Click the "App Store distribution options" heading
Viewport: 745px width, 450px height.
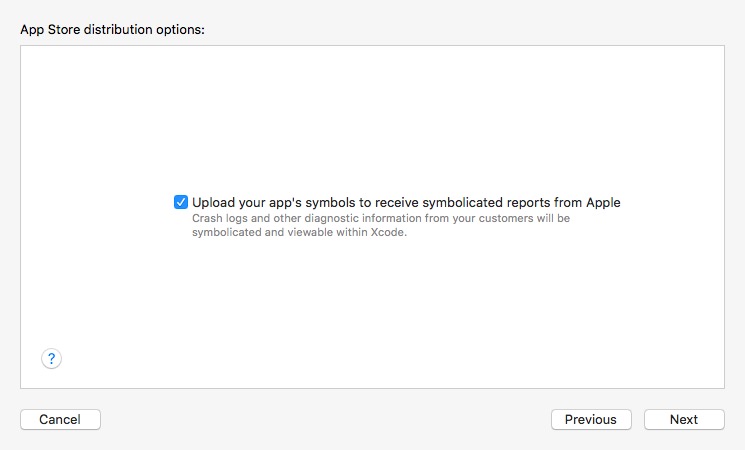click(112, 29)
